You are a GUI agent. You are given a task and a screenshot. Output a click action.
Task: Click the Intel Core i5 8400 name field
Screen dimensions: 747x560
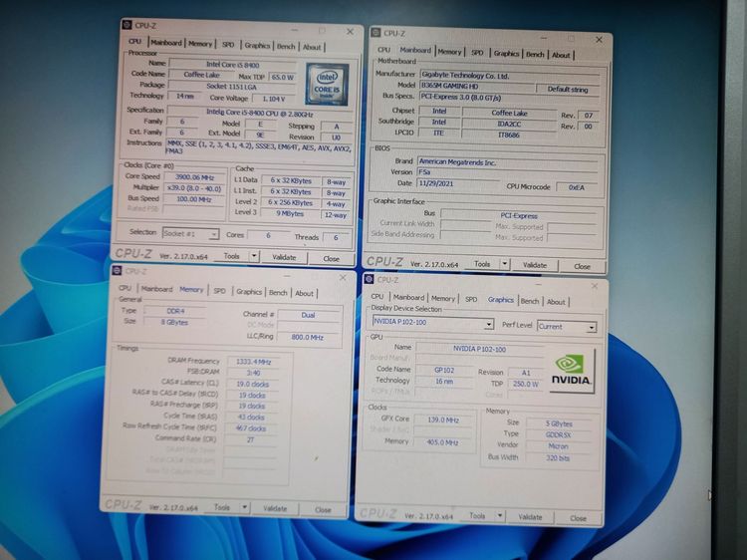[233, 65]
